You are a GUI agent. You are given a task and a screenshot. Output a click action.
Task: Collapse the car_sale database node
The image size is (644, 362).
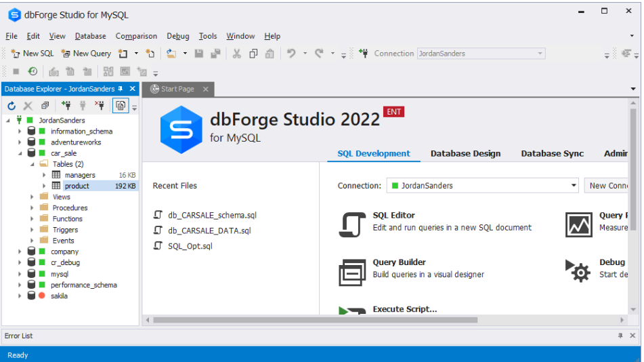click(x=20, y=153)
